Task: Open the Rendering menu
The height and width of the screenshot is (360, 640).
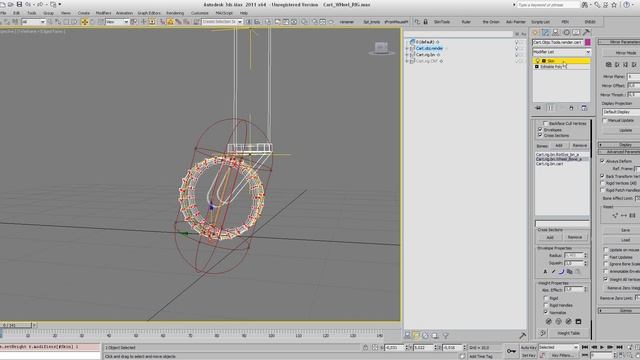Action: [x=175, y=13]
